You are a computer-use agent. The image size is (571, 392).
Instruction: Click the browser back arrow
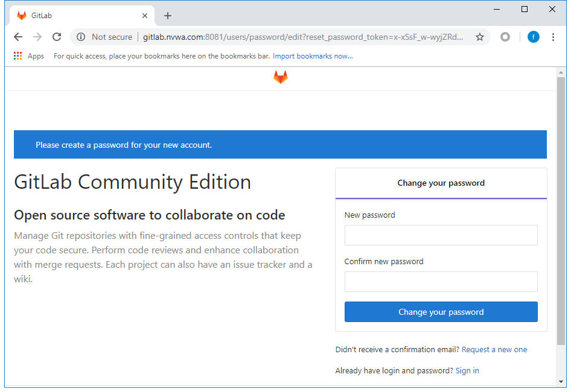(x=18, y=37)
